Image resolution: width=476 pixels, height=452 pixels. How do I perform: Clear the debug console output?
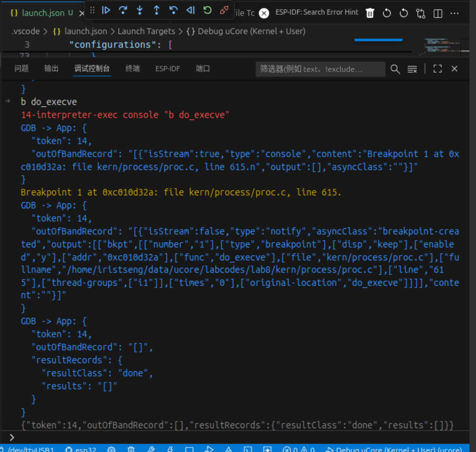[x=412, y=69]
